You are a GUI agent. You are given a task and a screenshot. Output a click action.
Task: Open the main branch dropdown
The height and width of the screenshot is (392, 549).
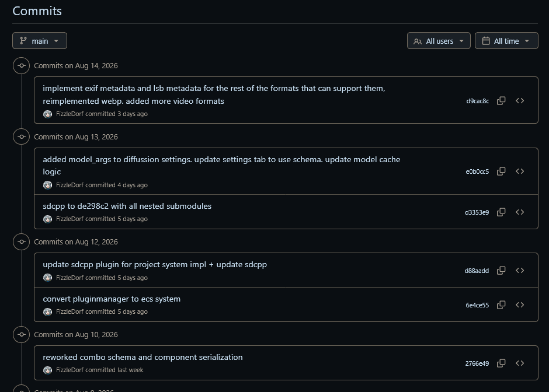40,41
